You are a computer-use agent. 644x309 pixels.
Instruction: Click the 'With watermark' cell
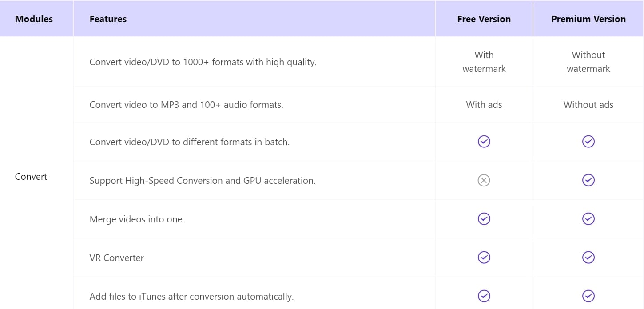pyautogui.click(x=484, y=62)
